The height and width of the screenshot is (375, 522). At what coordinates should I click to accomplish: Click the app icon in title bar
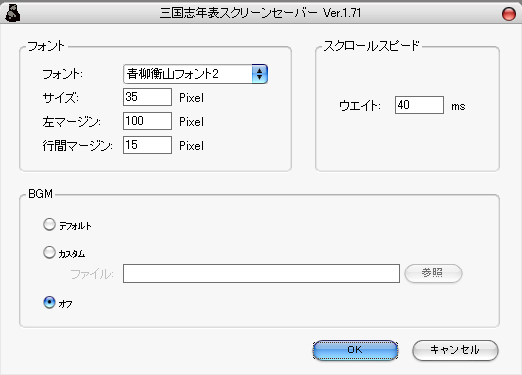click(13, 14)
